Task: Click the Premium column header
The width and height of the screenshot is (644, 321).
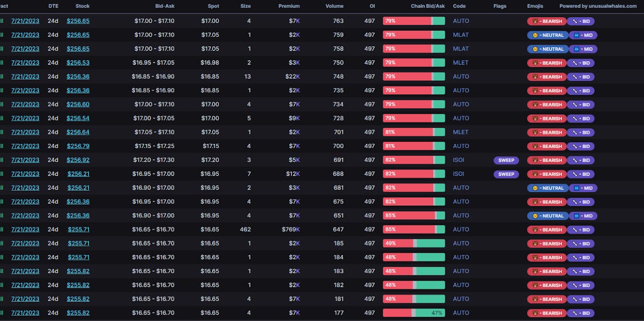Action: tap(289, 6)
